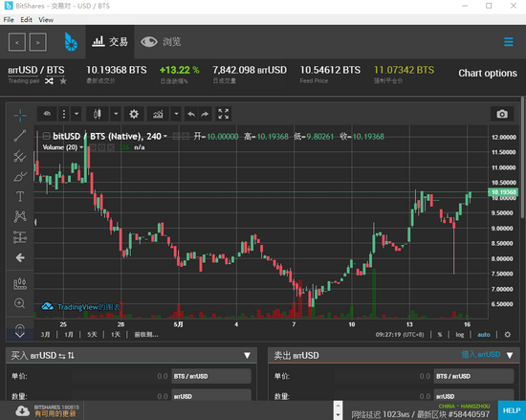Image resolution: width=526 pixels, height=420 pixels.
Task: Click the buy panel 单价 price field
Action: click(x=121, y=376)
